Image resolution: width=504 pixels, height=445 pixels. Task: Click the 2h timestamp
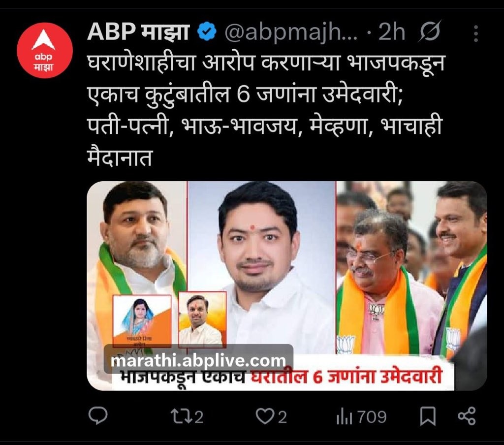391,32
